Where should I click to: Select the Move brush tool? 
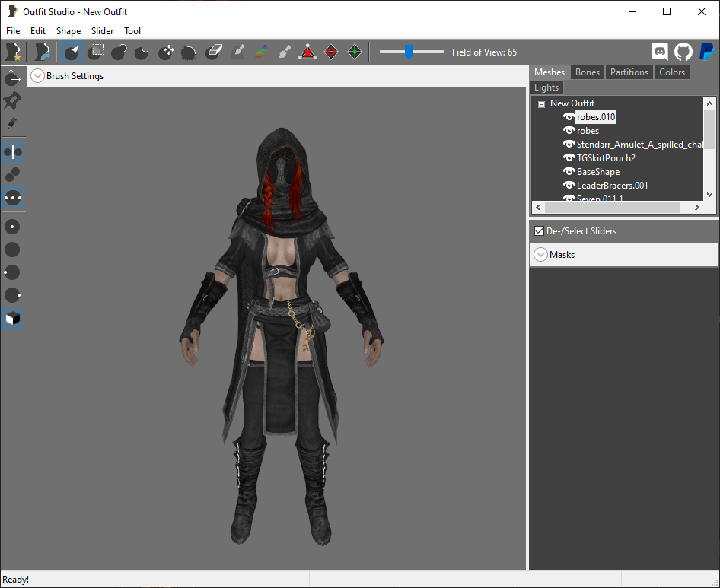click(x=166, y=52)
